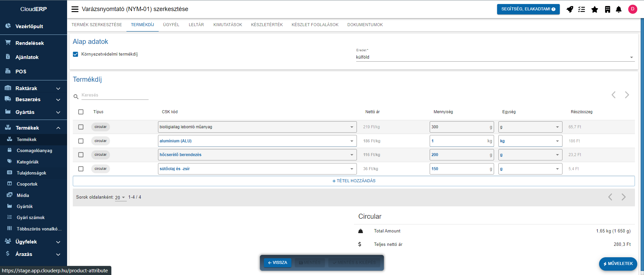Image resolution: width=644 pixels, height=275 pixels.
Task: Expand the Raktárak sidebar section
Action: [x=34, y=88]
